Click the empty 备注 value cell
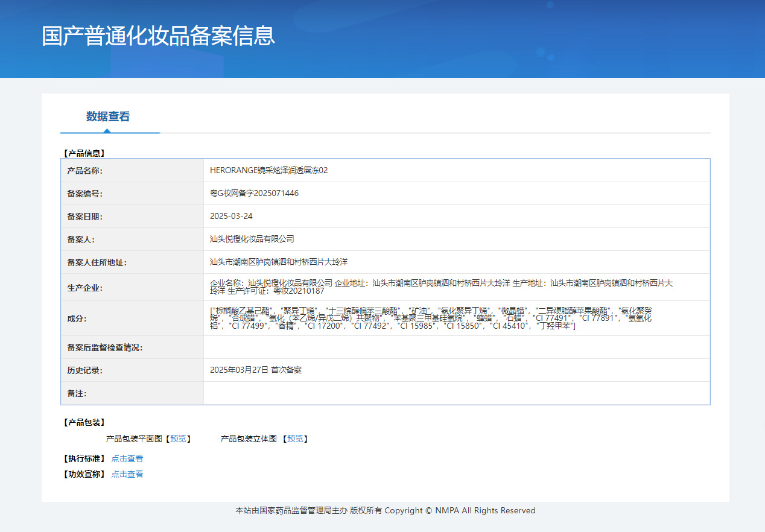Screen dimensions: 765x532 click(456, 393)
